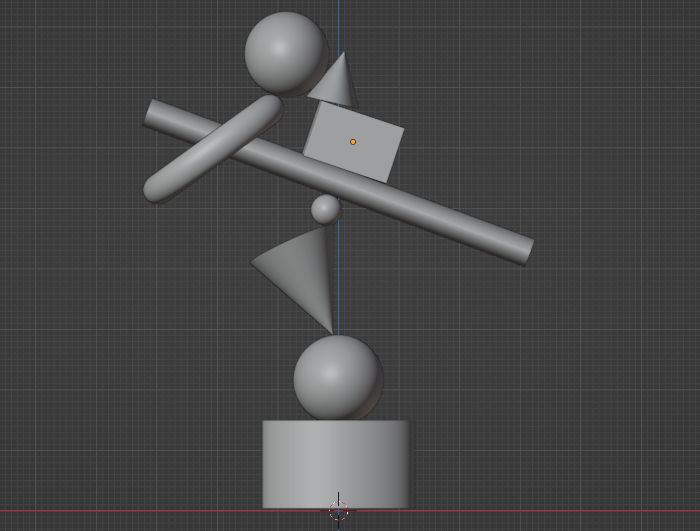
Task: Click the 3D cursor at the world origin
Action: 338,510
